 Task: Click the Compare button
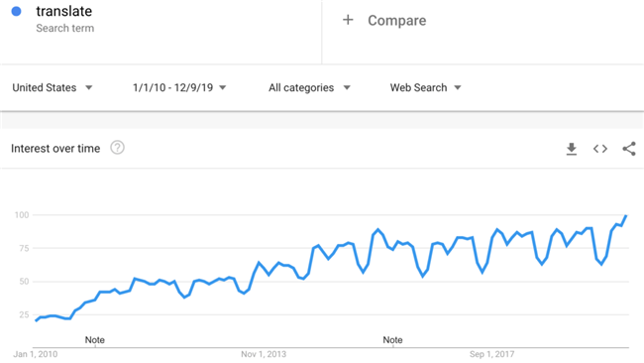point(384,20)
